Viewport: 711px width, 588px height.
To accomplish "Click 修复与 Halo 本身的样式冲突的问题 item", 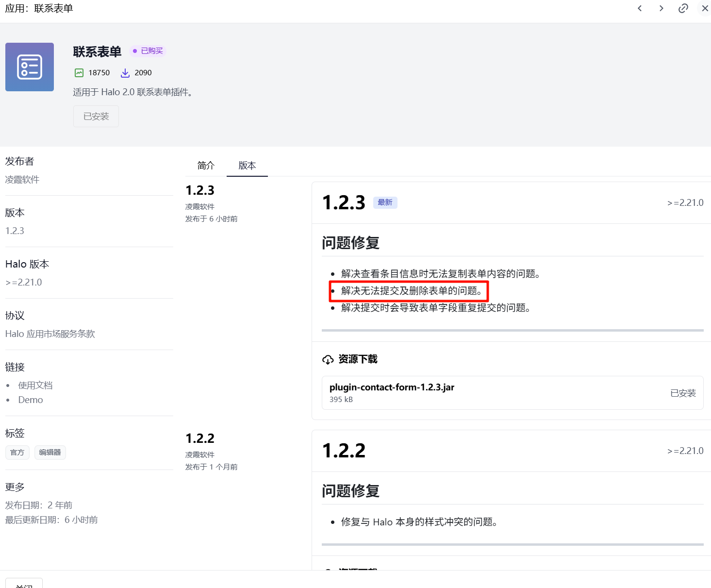I will (x=419, y=522).
